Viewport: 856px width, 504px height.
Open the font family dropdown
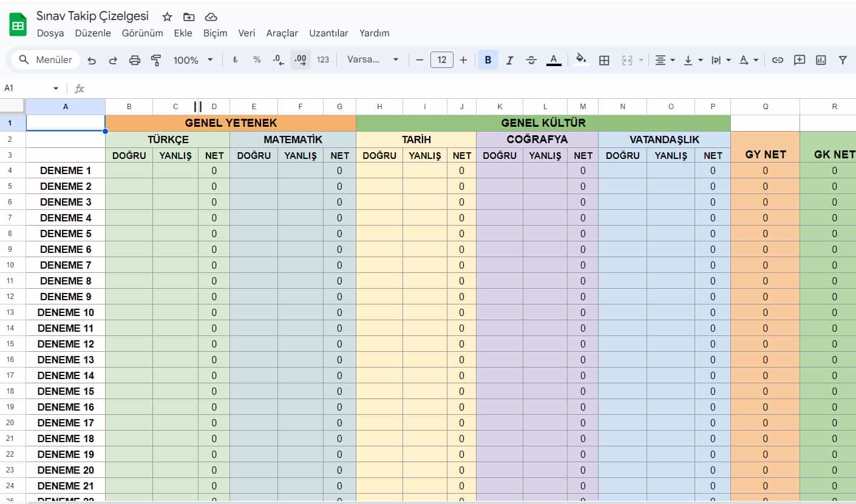pos(372,60)
